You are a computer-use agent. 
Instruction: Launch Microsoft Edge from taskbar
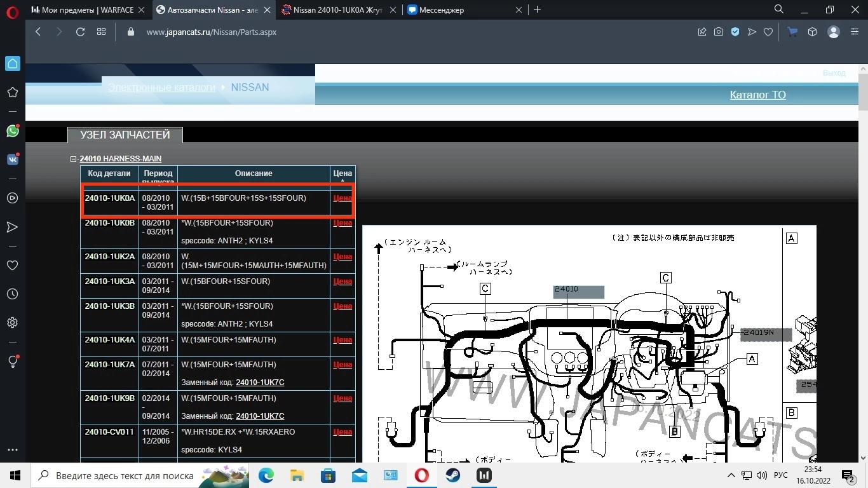(266, 475)
